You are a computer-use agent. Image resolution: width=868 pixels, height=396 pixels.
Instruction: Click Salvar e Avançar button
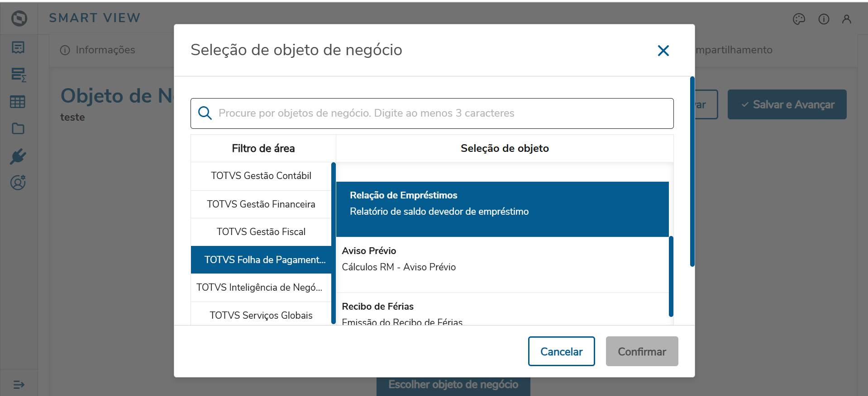click(787, 104)
